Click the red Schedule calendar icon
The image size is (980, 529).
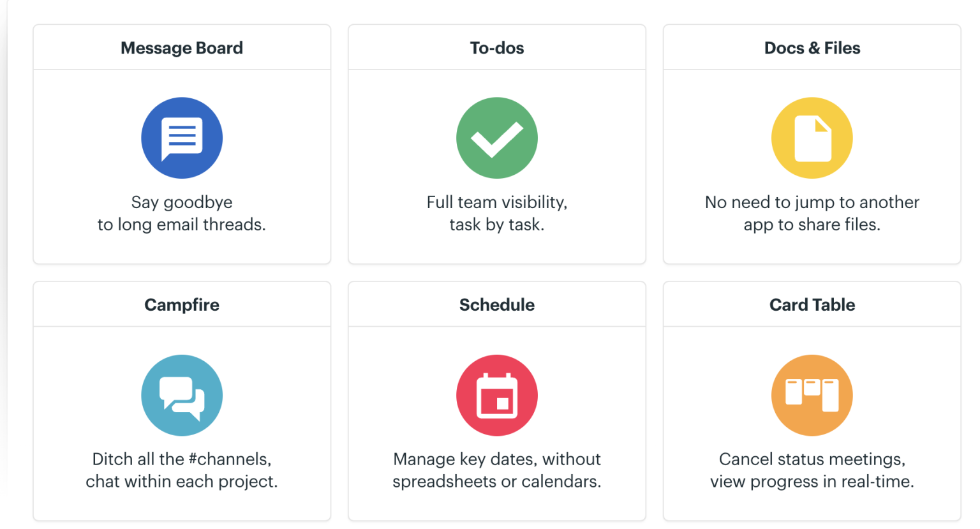497,395
